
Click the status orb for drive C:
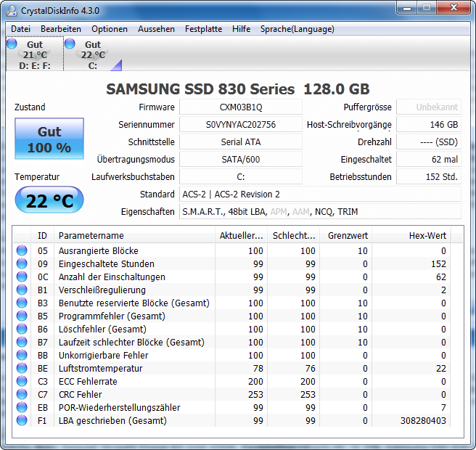(x=70, y=44)
